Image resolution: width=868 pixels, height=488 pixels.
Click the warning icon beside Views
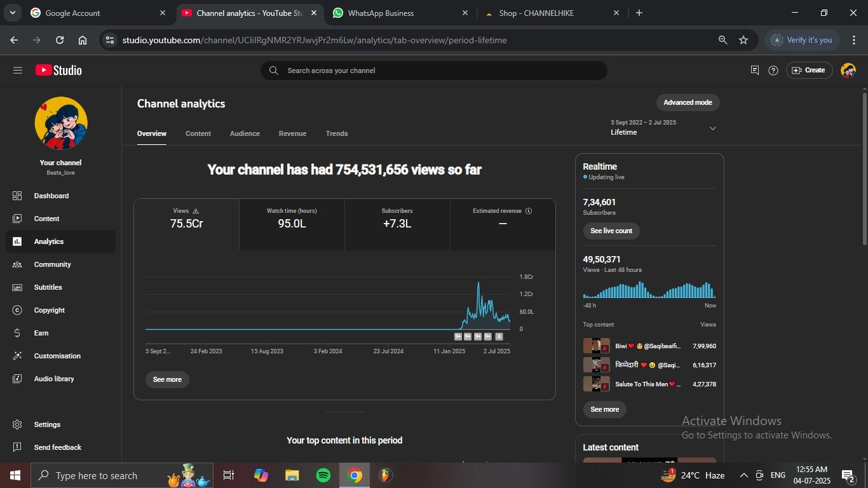[x=196, y=211]
